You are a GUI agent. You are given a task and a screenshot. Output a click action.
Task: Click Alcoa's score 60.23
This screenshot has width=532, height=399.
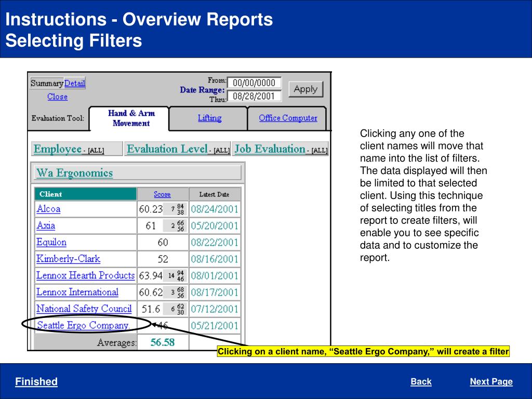(x=151, y=209)
